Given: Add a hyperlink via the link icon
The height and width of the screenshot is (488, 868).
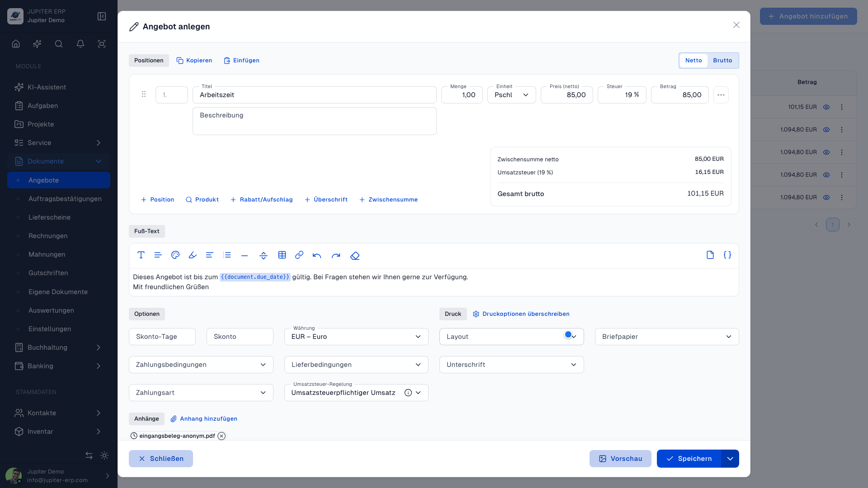Looking at the screenshot, I should click(x=299, y=255).
